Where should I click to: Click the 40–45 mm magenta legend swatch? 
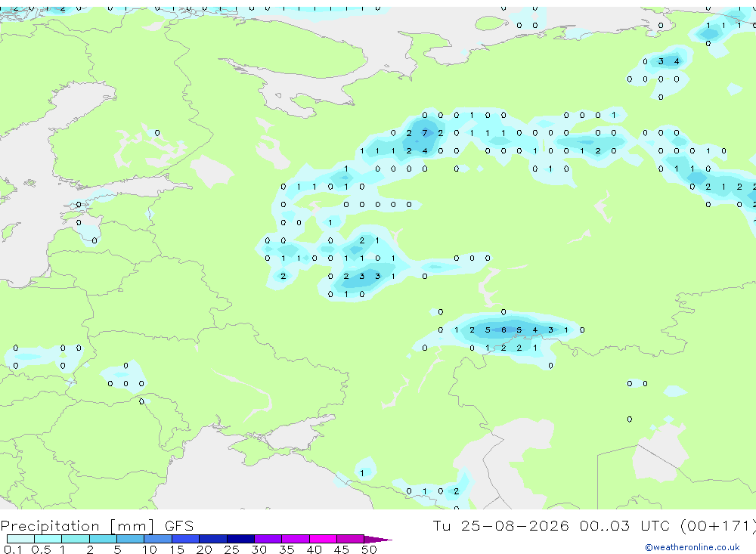(323, 539)
